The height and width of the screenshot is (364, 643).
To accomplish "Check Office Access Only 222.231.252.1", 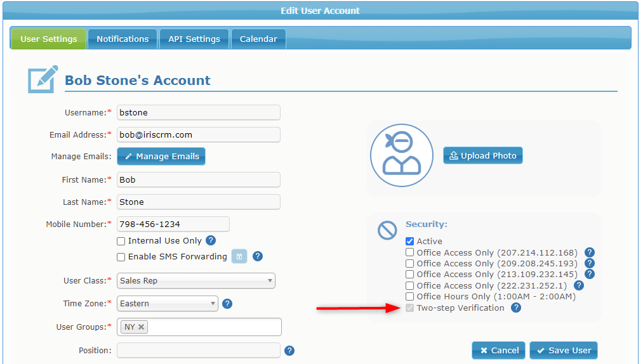I will coord(409,285).
